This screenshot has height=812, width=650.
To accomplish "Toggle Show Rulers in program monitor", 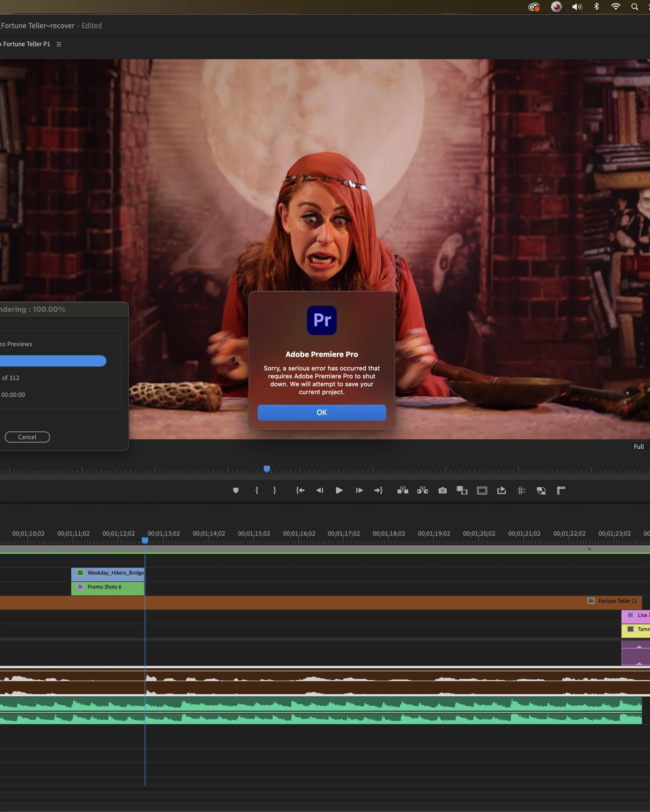I will [x=561, y=490].
